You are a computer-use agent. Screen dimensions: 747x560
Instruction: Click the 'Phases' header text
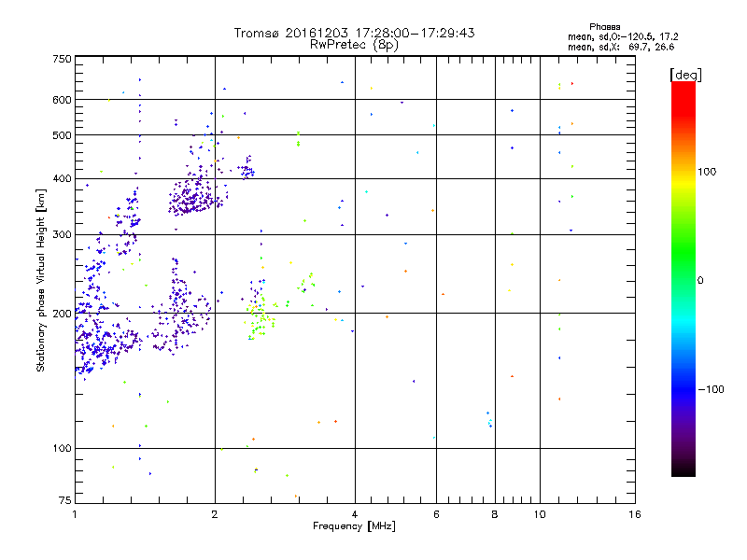coord(604,27)
